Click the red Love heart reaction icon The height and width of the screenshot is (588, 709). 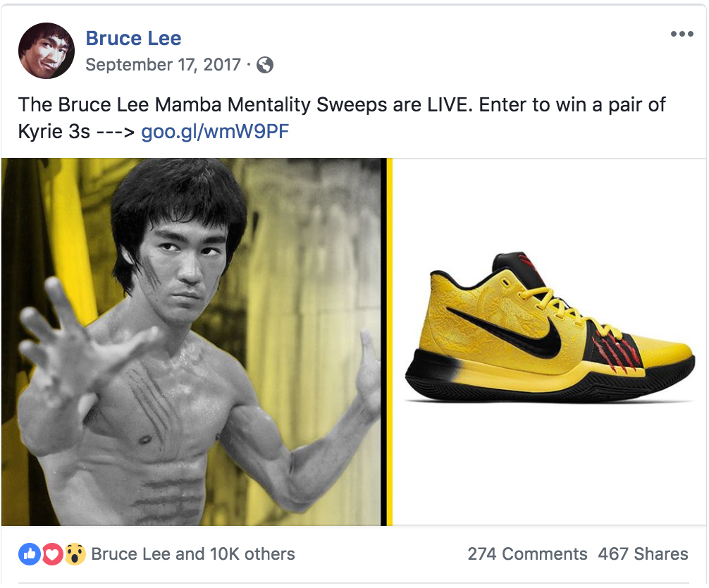(52, 554)
